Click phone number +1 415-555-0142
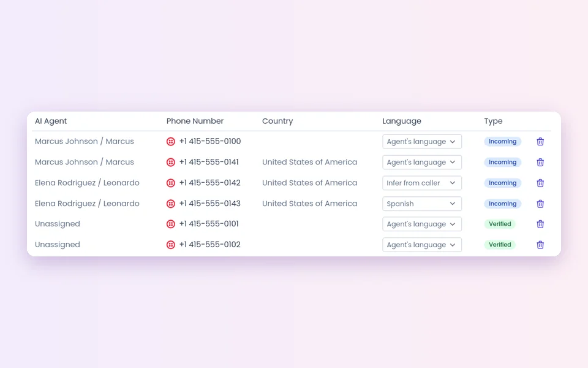This screenshot has height=368, width=588. tap(210, 183)
